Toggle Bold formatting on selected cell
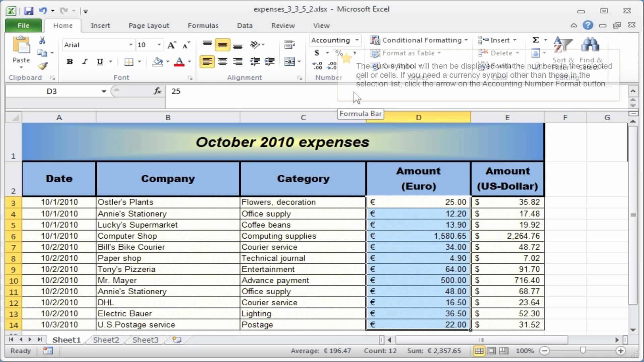This screenshot has height=362, width=644. point(69,61)
